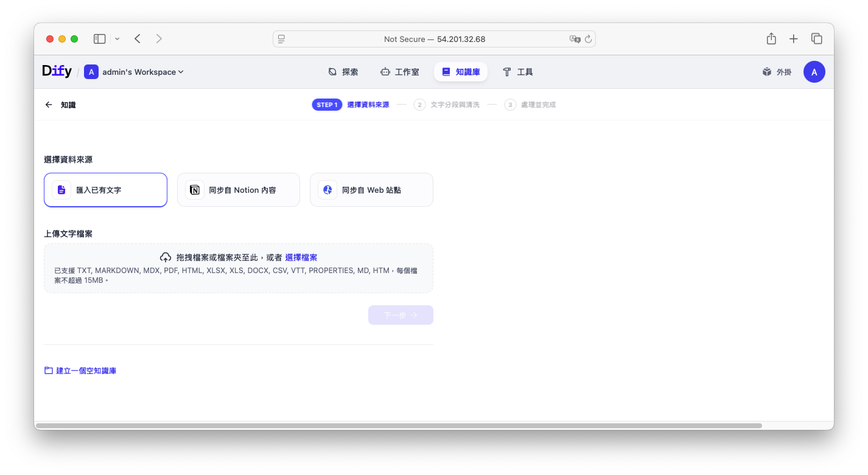
Task: Open the 外掛 plugins page
Action: [777, 72]
